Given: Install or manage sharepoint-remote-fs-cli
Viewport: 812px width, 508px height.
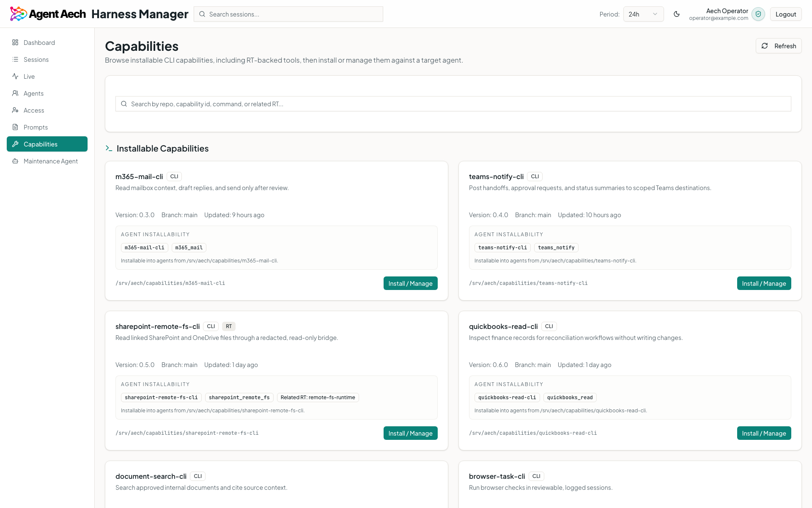Looking at the screenshot, I should [410, 433].
